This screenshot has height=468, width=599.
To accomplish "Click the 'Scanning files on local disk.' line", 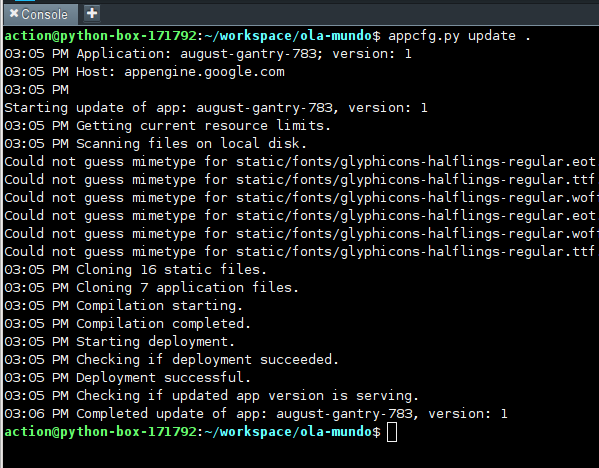I will tap(155, 144).
